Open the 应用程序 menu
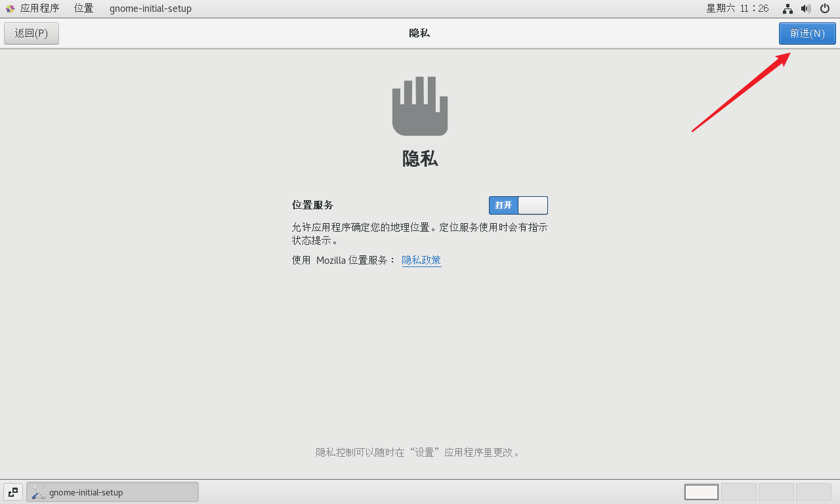The image size is (840, 504). 41,9
